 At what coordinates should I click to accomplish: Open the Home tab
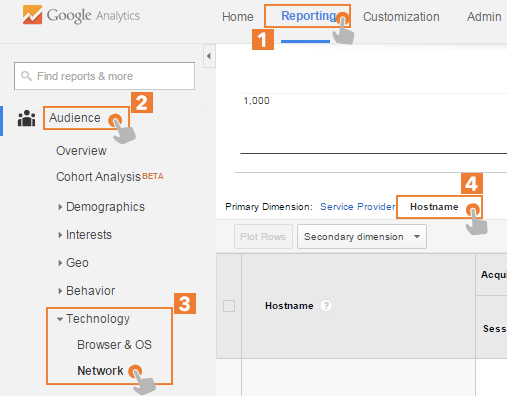coord(238,17)
